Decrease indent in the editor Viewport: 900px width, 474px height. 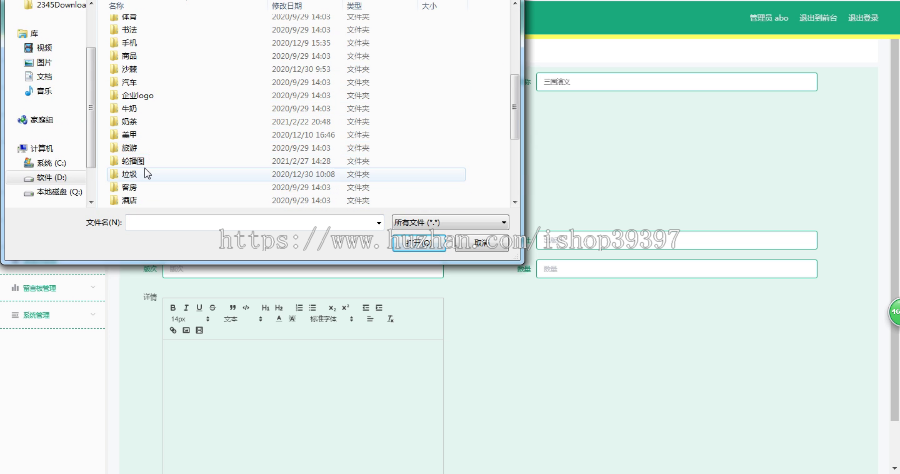(x=366, y=308)
